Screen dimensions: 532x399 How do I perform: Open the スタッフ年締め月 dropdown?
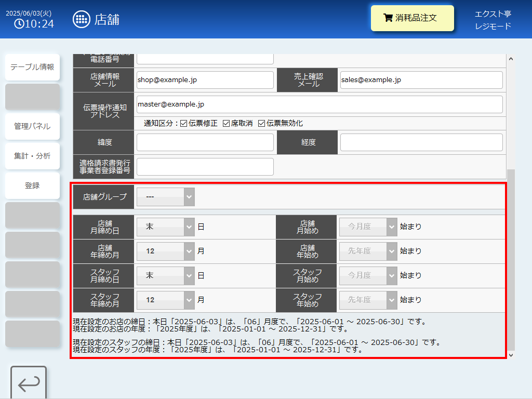pyautogui.click(x=166, y=300)
